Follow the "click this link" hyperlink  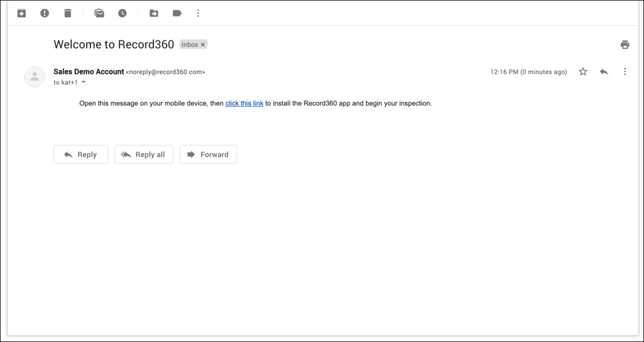pyautogui.click(x=244, y=103)
